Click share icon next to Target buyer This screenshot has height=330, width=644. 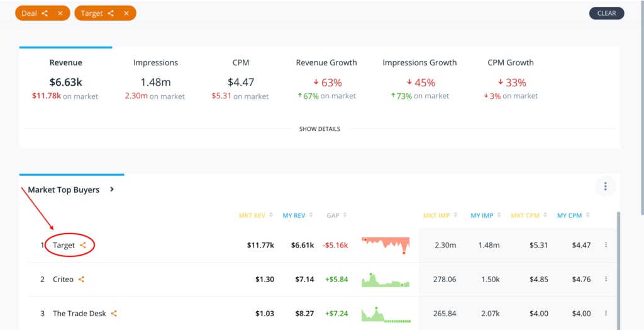tap(82, 245)
